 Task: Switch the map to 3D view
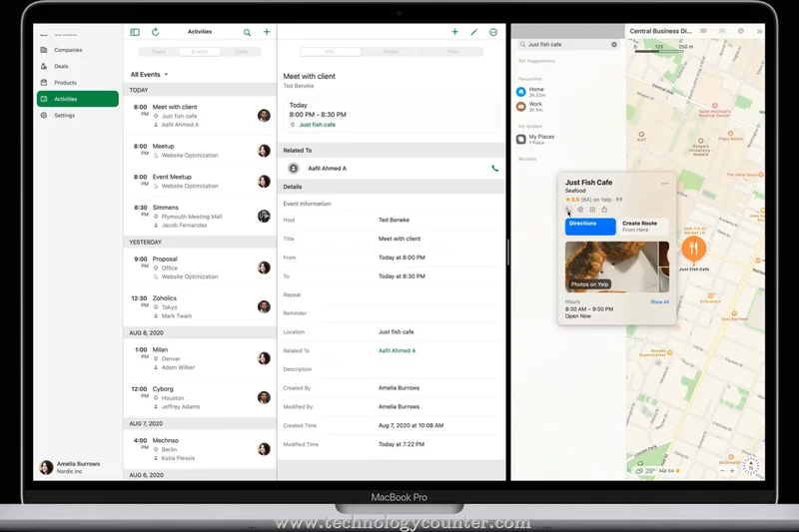pos(703,31)
